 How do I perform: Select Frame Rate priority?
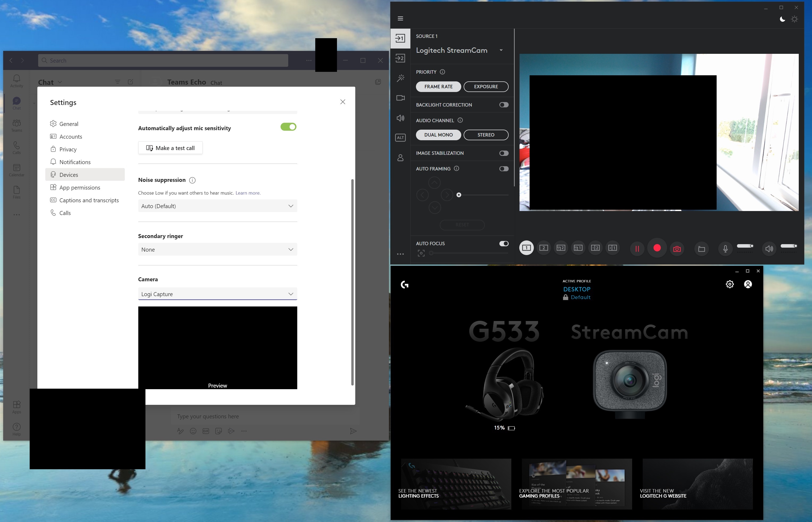pos(438,86)
